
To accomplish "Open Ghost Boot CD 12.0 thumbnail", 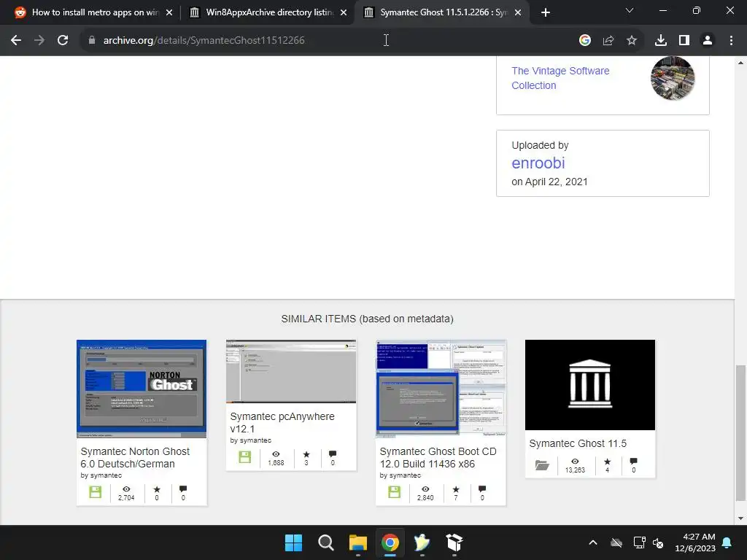I will click(441, 389).
